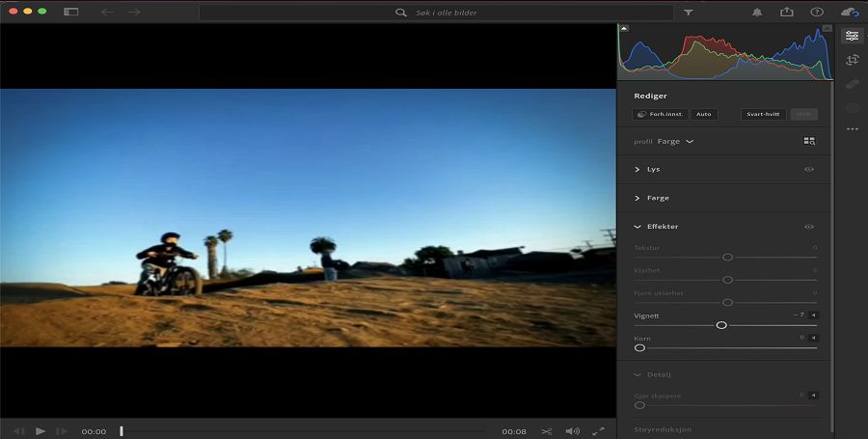Enter fullscreen with the expand arrows icon
Image resolution: width=868 pixels, height=439 pixels.
pyautogui.click(x=598, y=431)
